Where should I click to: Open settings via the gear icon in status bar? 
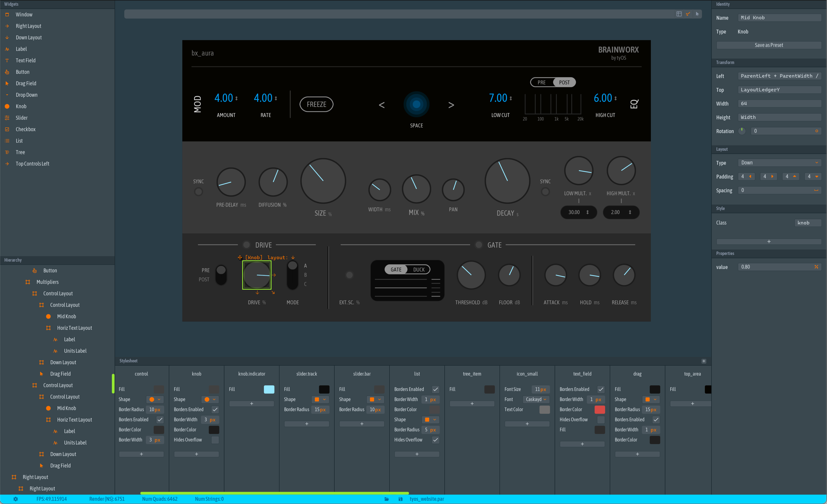(15, 499)
